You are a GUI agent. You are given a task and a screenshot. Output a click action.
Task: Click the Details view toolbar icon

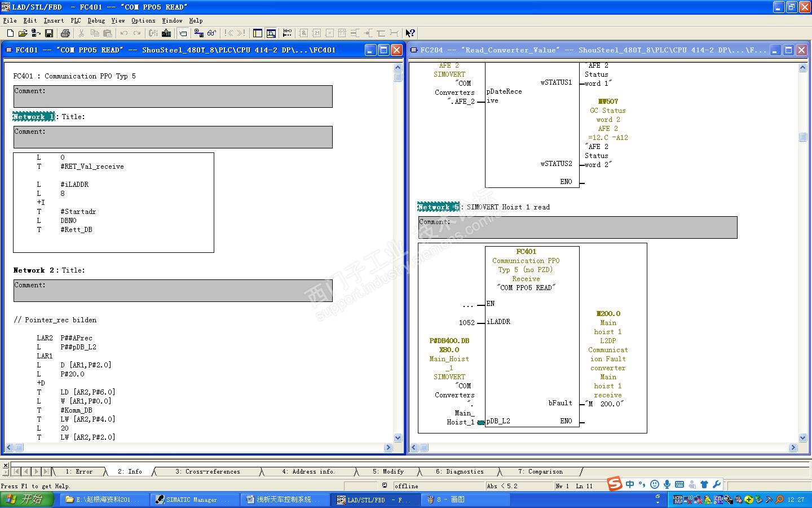[271, 33]
